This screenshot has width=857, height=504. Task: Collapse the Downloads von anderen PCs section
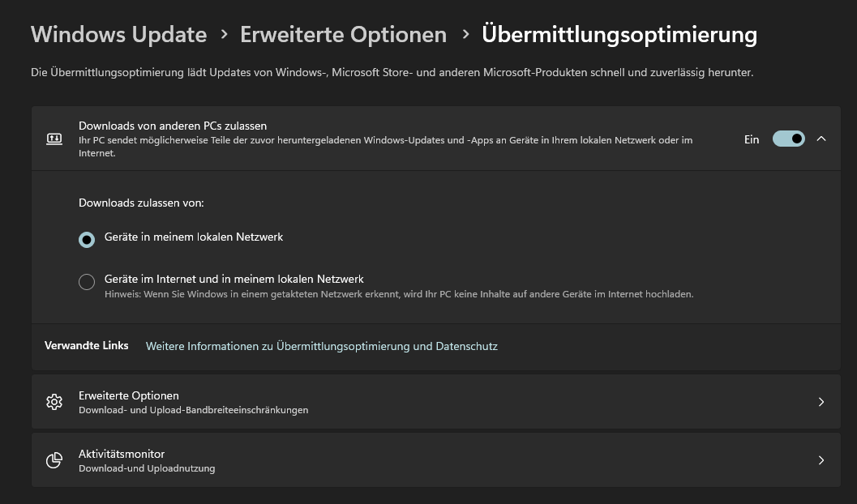tap(821, 139)
